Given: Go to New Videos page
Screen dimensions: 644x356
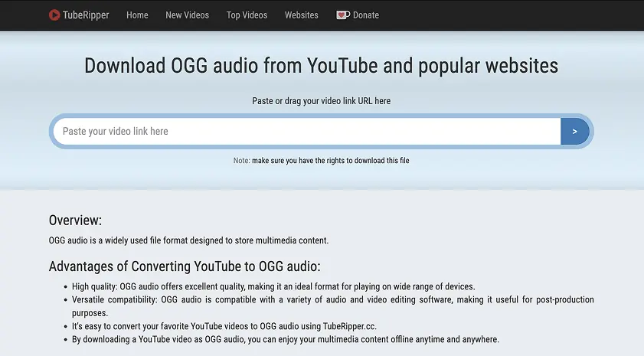Looking at the screenshot, I should pyautogui.click(x=187, y=15).
